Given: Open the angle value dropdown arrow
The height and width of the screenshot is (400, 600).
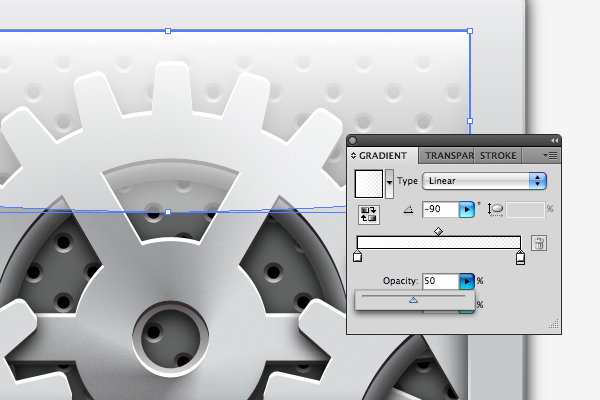Looking at the screenshot, I should pyautogui.click(x=467, y=210).
